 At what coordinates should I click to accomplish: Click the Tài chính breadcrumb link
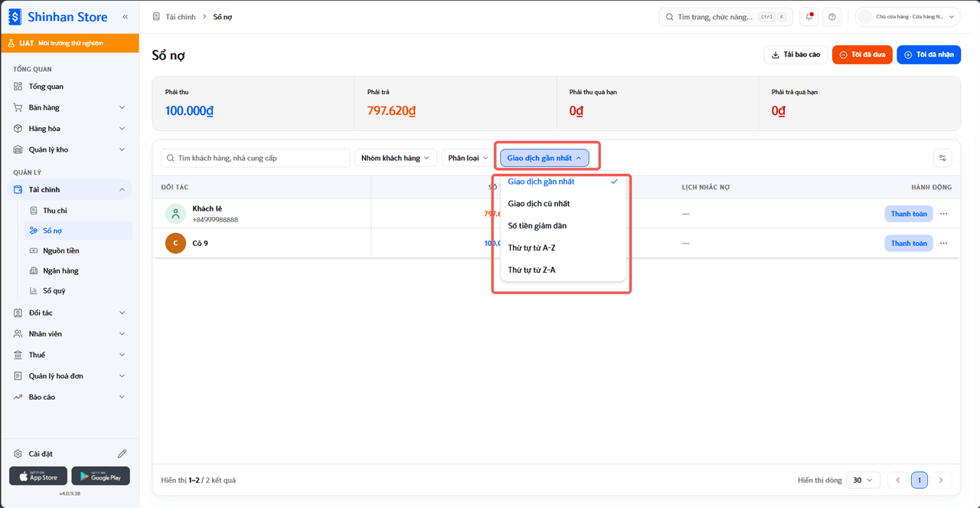click(181, 17)
